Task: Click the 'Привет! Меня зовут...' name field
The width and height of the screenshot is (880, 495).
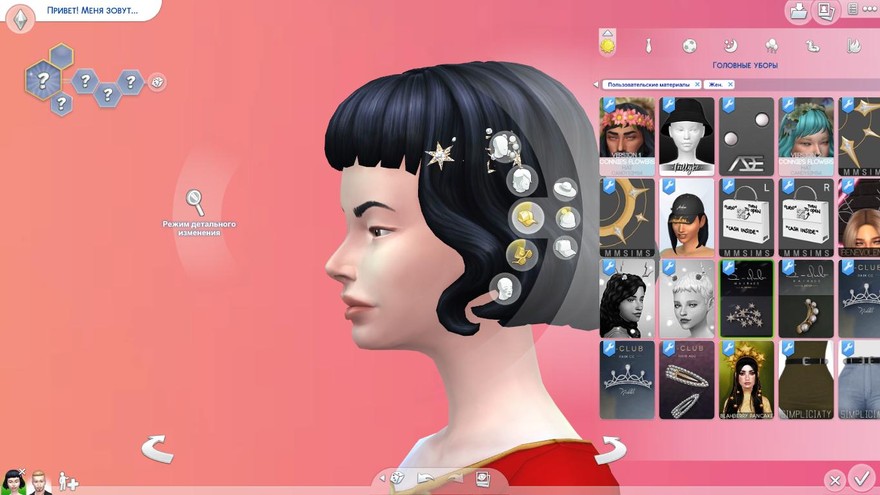Action: (93, 10)
